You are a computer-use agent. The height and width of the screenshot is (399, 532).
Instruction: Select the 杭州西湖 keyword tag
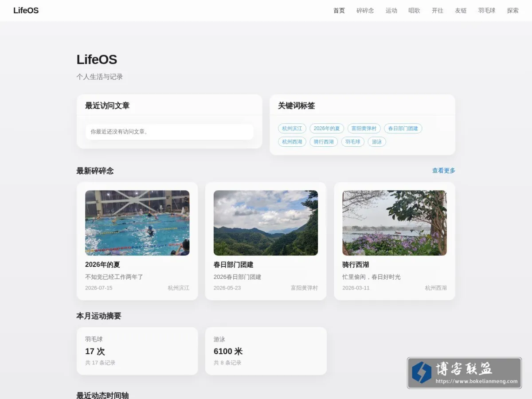(292, 142)
